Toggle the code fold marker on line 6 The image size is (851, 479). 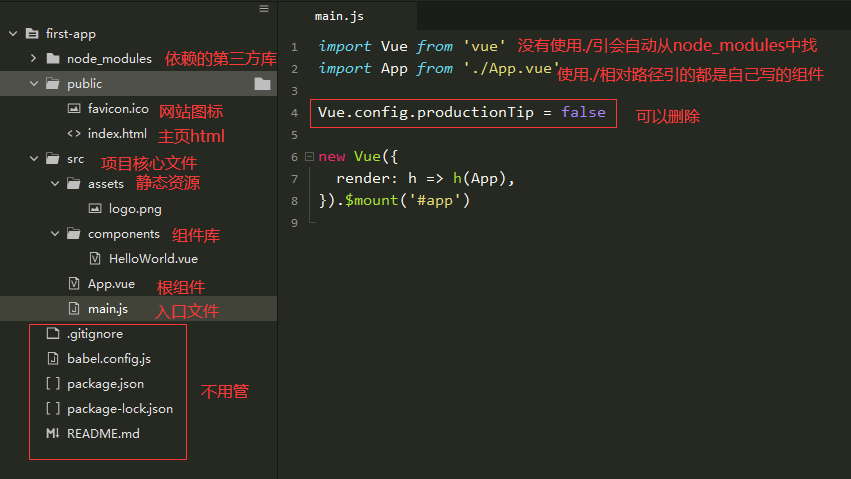(309, 156)
